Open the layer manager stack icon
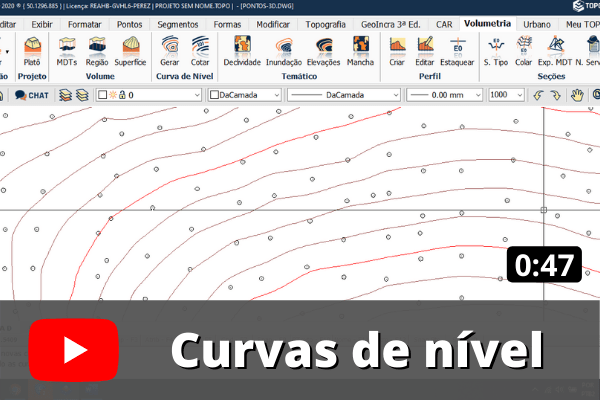Screen dimensions: 600x400 pos(65,95)
